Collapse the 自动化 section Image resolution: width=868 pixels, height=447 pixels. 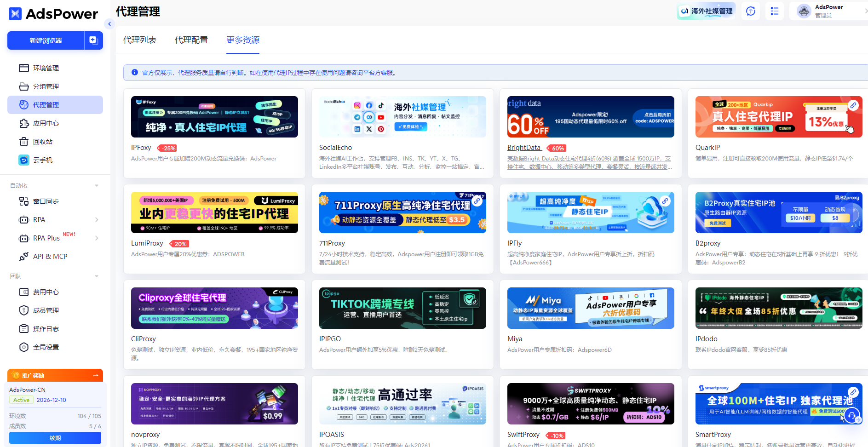click(97, 186)
